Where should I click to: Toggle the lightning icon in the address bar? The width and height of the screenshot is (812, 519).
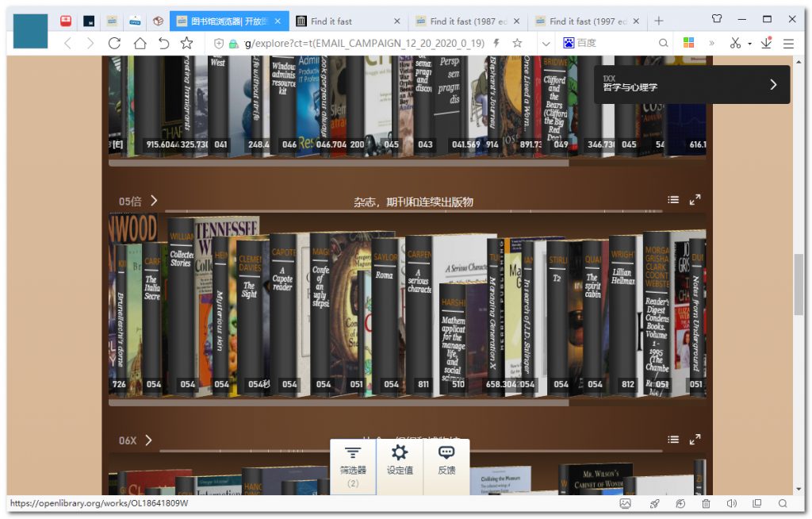click(498, 44)
